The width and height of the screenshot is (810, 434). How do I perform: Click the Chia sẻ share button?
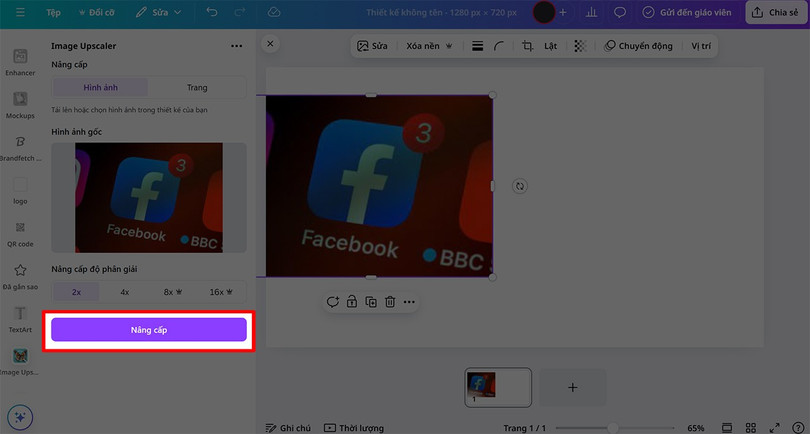pos(775,13)
